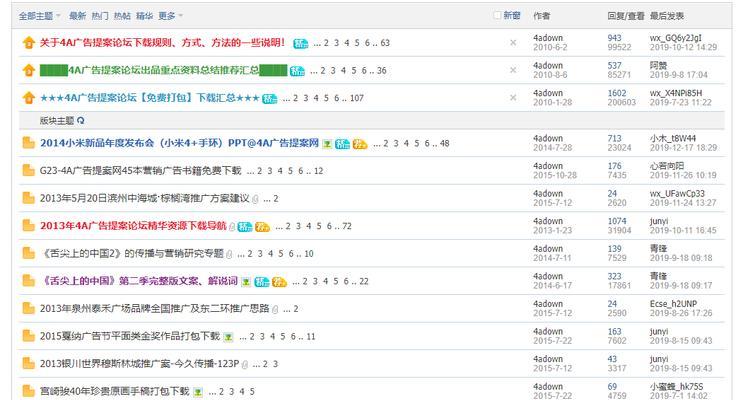Hide the 下载规则 pinned thread with X

(513, 43)
